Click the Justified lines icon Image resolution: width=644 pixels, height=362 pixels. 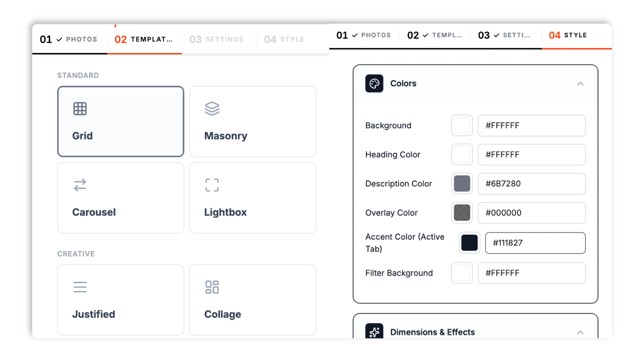tap(80, 287)
